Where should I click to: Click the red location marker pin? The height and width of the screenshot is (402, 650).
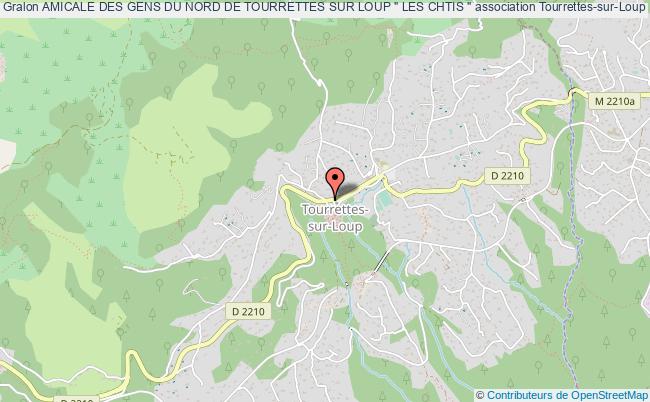(335, 183)
